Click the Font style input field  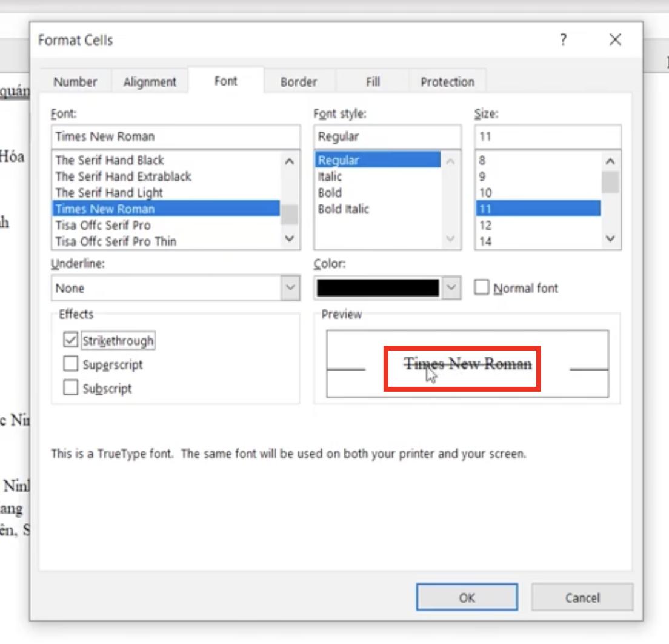coord(387,136)
